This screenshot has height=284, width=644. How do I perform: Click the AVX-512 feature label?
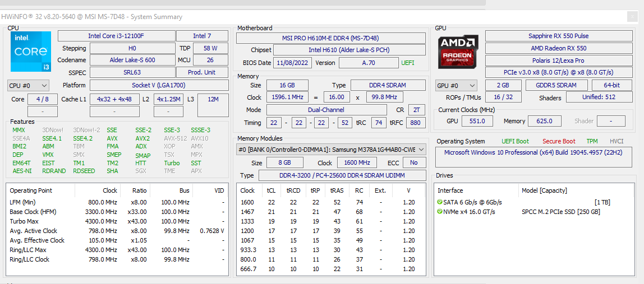(176, 138)
